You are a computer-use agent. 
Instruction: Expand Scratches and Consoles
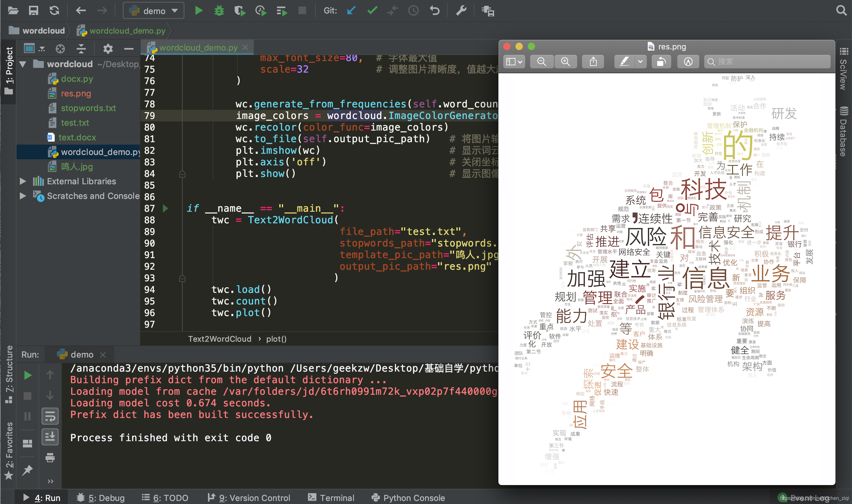[x=22, y=196]
